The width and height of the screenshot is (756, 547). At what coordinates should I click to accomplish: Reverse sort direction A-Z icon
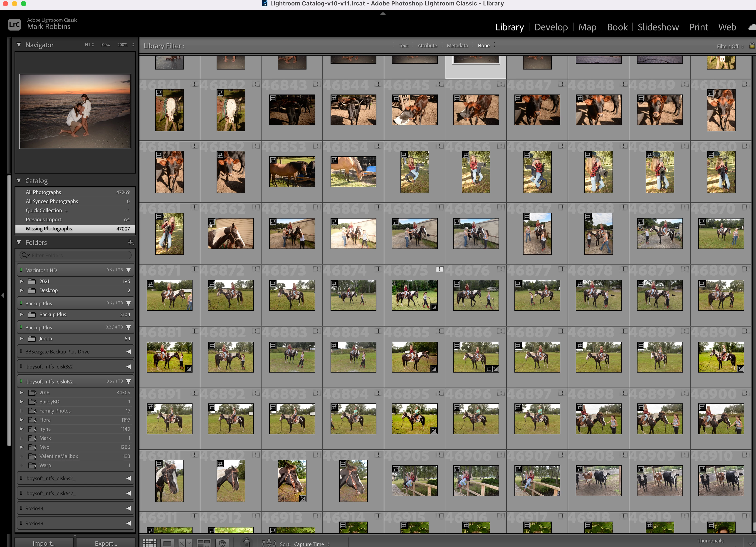pyautogui.click(x=269, y=543)
